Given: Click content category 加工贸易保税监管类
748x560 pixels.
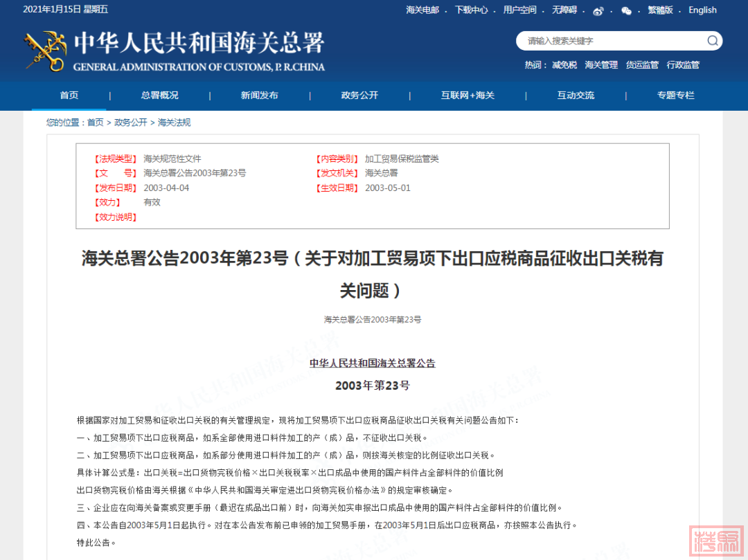Looking at the screenshot, I should coord(402,159).
